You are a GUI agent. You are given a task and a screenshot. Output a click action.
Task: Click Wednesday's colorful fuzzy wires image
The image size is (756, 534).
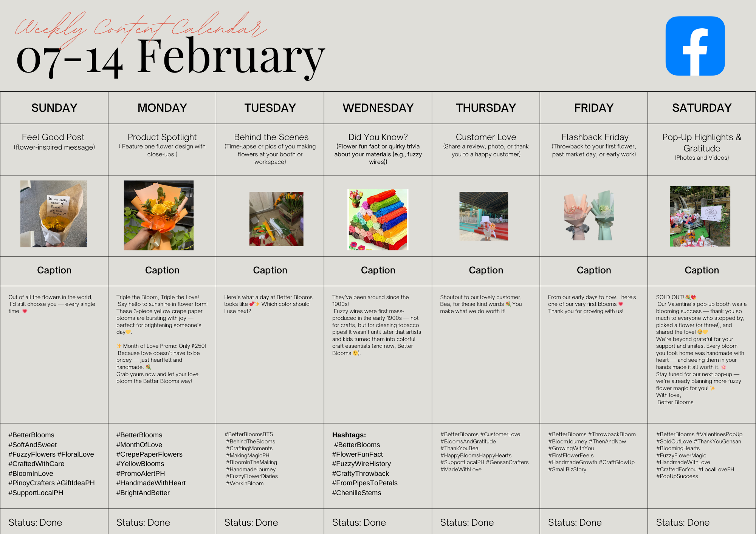[x=378, y=220]
